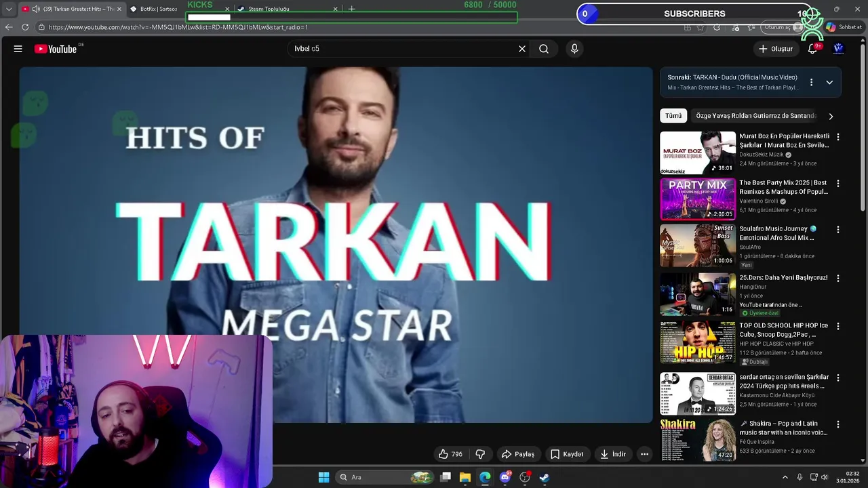Screen dimensions: 868x488
Task: Open menu for serdar ortaç video
Action: tap(837, 378)
